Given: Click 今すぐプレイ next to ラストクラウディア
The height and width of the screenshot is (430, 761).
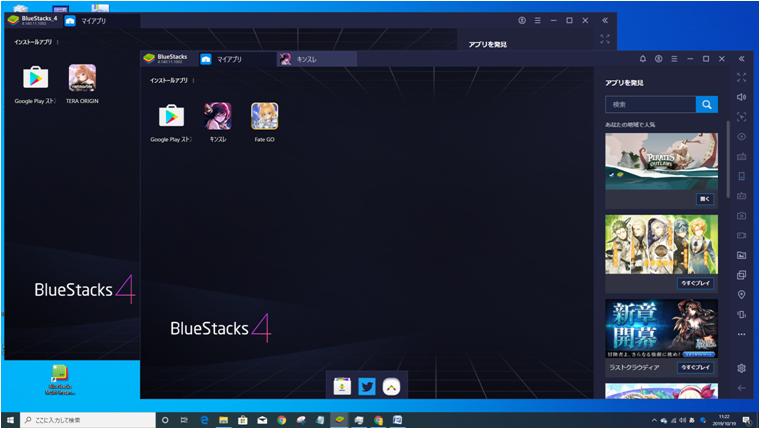Looking at the screenshot, I should [x=695, y=368].
